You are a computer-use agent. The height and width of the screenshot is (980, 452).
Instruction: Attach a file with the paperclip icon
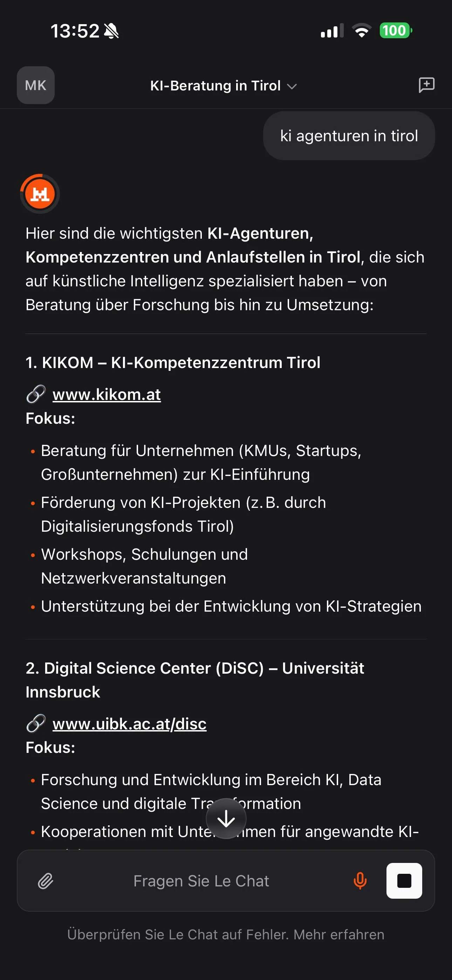46,881
